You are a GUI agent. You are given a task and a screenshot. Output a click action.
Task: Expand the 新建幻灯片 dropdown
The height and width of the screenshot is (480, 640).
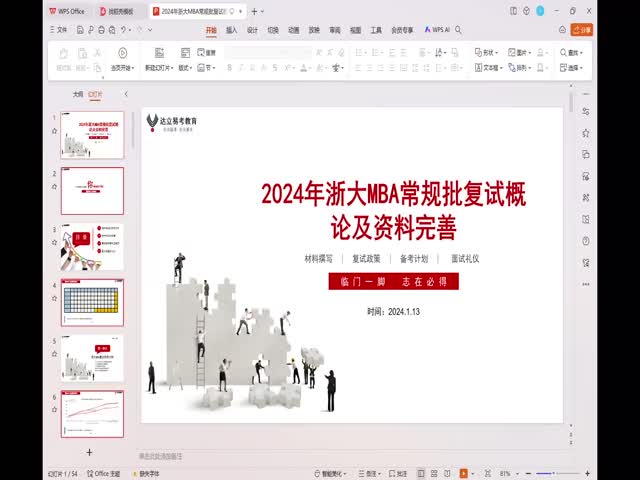click(159, 68)
